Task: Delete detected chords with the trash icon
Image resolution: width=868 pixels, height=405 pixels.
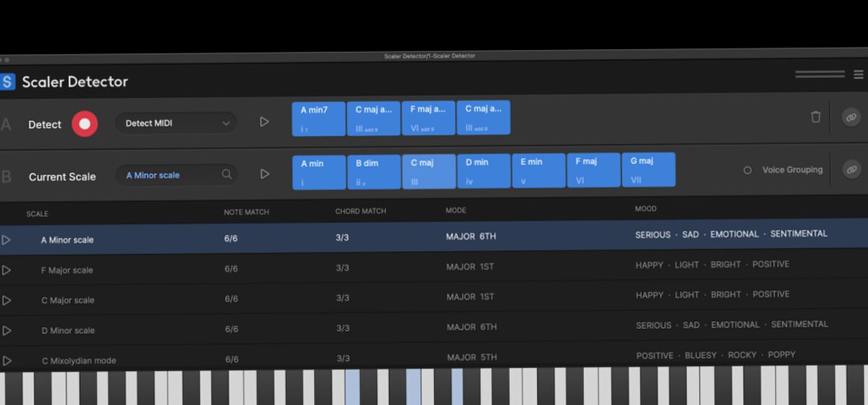Action: point(816,116)
